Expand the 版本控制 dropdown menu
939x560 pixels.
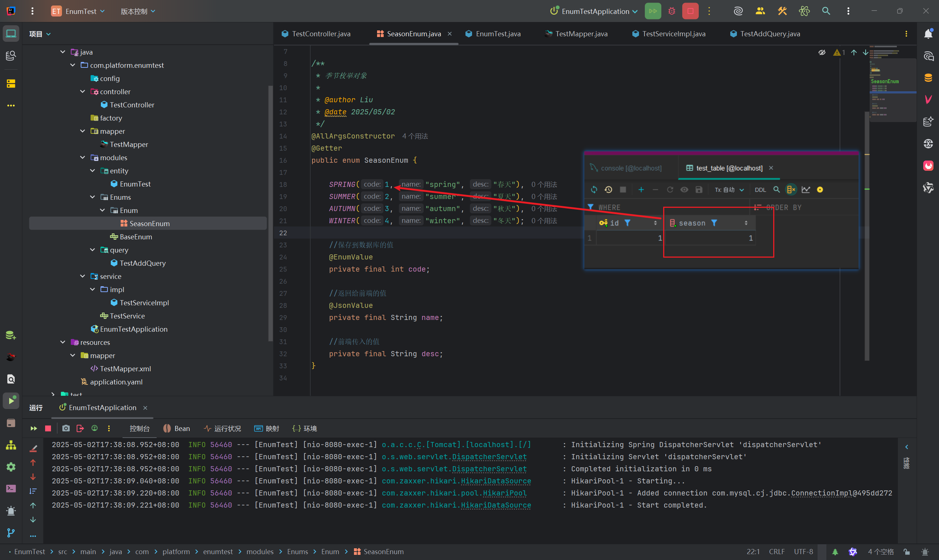[138, 11]
